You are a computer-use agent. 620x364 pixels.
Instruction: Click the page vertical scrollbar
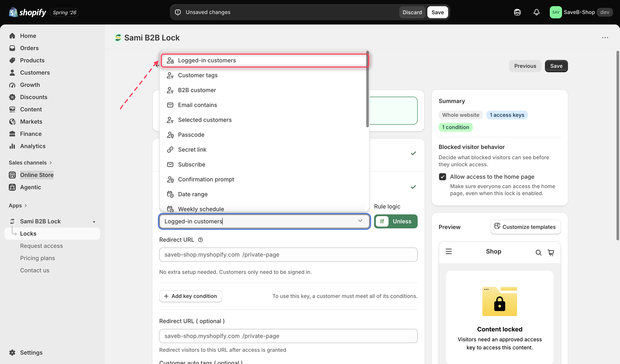tap(618, 145)
